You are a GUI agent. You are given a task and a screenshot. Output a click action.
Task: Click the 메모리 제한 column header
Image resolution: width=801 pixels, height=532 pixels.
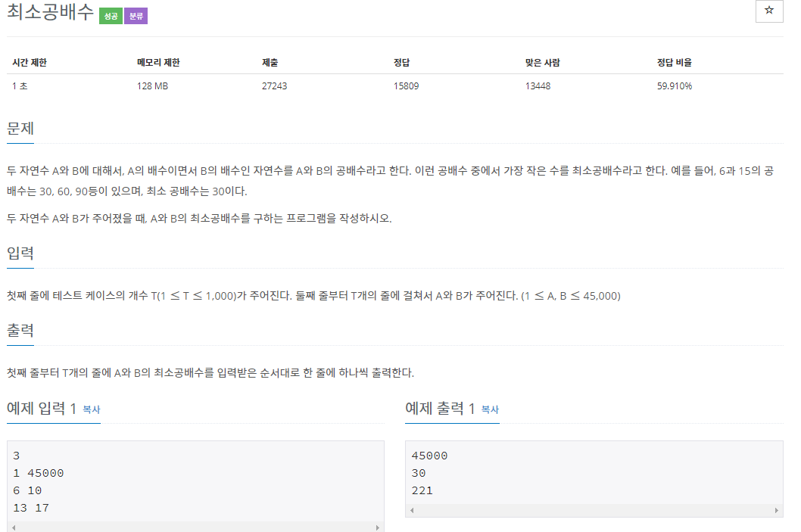click(158, 62)
